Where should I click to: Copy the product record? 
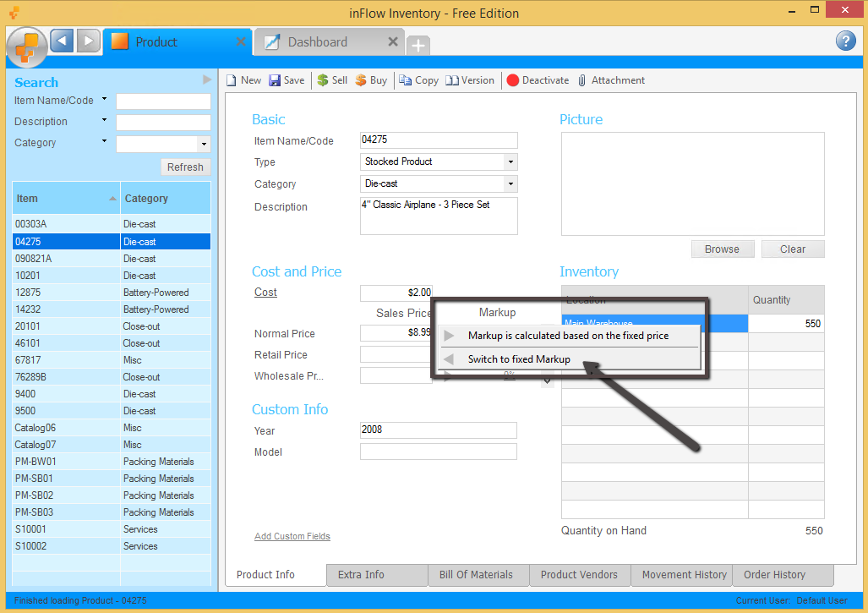pos(419,80)
